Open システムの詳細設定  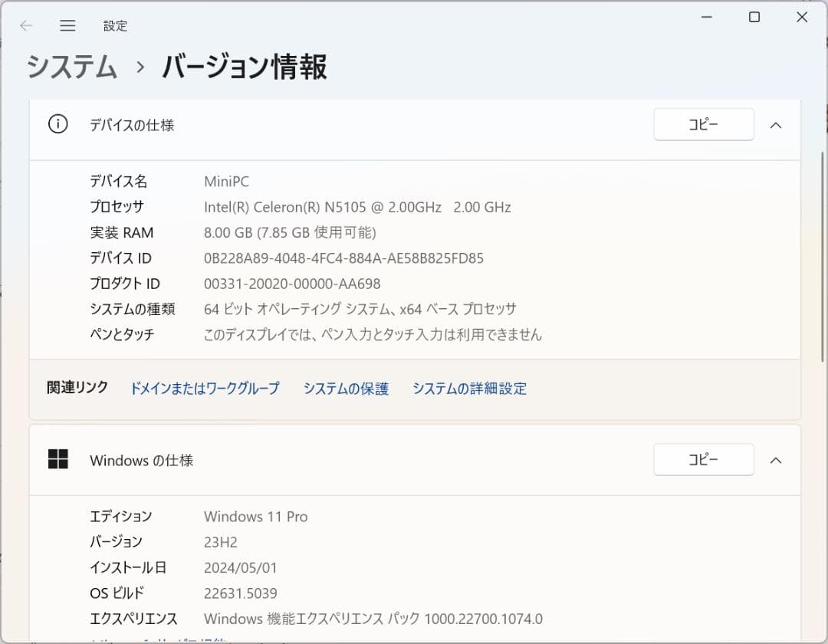pyautogui.click(x=469, y=389)
